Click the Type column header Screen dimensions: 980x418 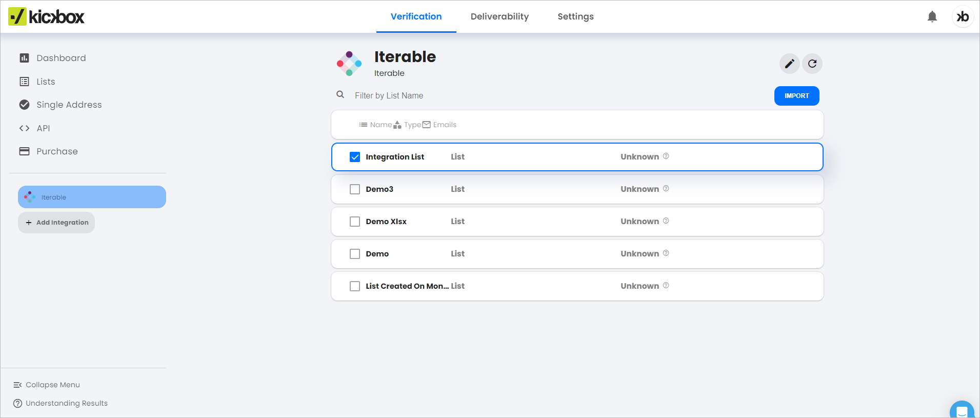pos(412,125)
